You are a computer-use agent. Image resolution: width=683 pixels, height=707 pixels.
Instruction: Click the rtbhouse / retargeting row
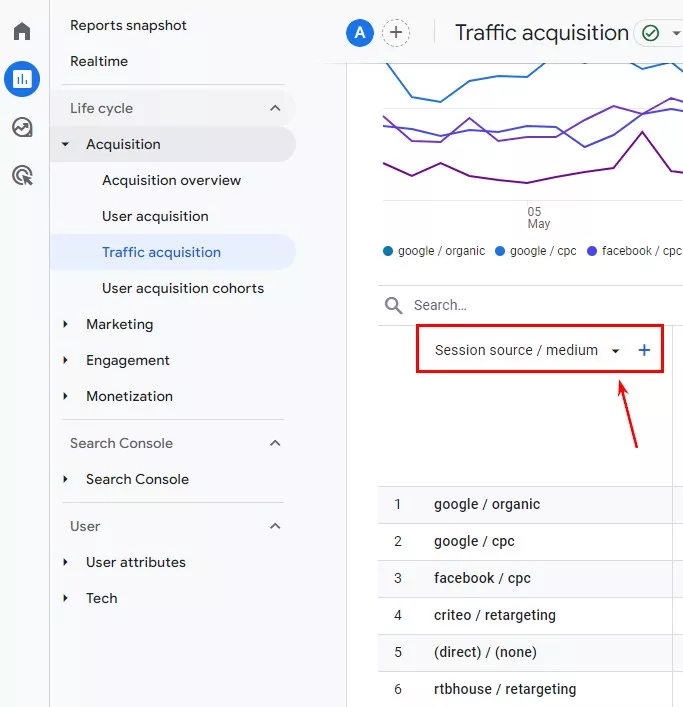530,689
